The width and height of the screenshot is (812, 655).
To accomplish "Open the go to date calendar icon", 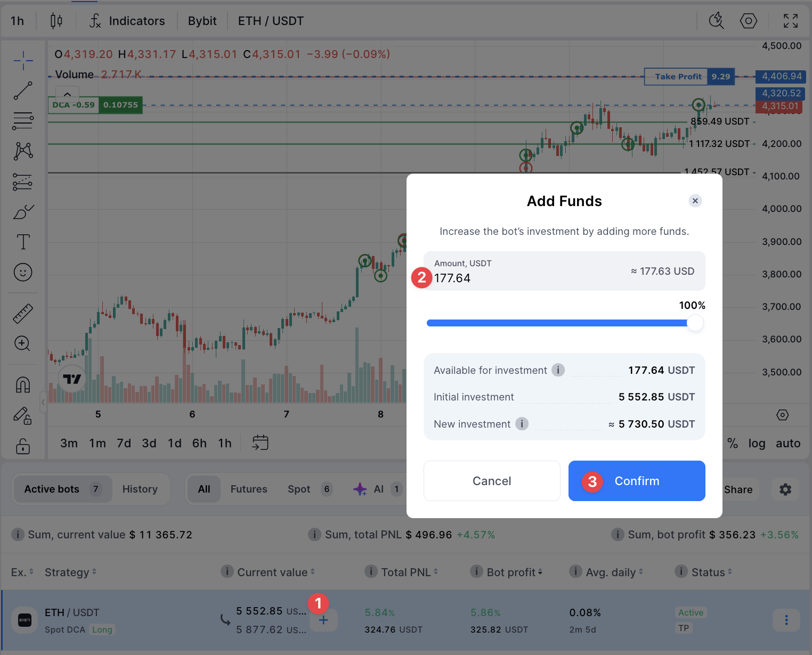I will pos(260,443).
